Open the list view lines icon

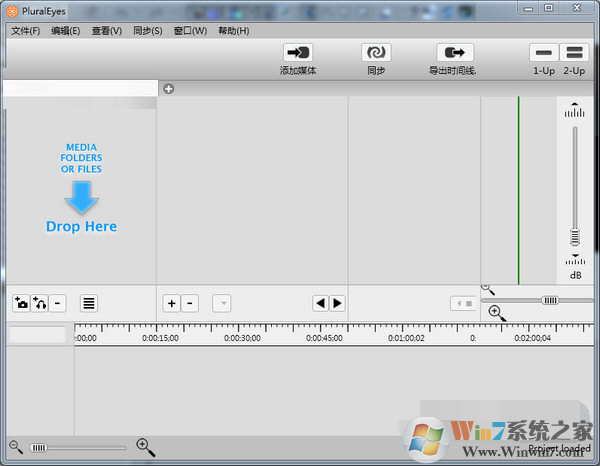pyautogui.click(x=89, y=303)
